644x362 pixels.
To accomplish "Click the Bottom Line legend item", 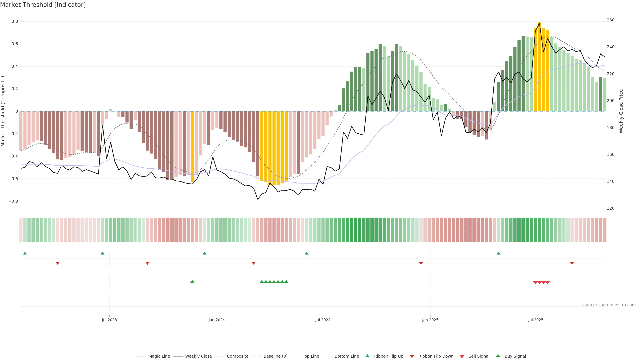I will (x=346, y=356).
